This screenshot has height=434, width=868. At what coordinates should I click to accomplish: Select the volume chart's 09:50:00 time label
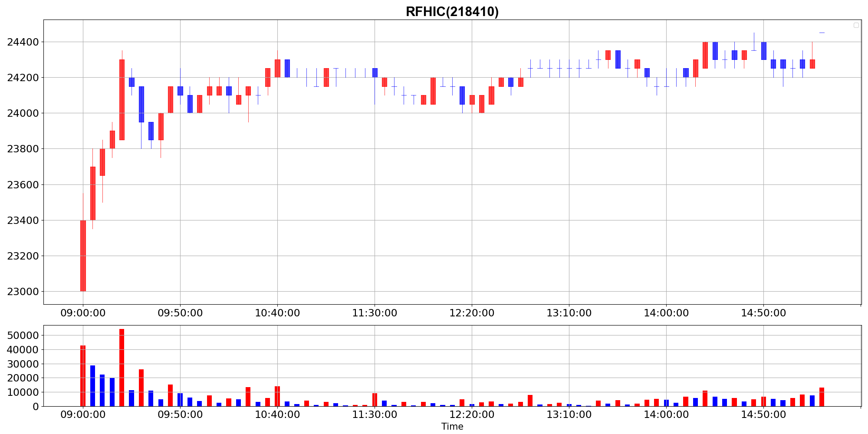(x=180, y=415)
